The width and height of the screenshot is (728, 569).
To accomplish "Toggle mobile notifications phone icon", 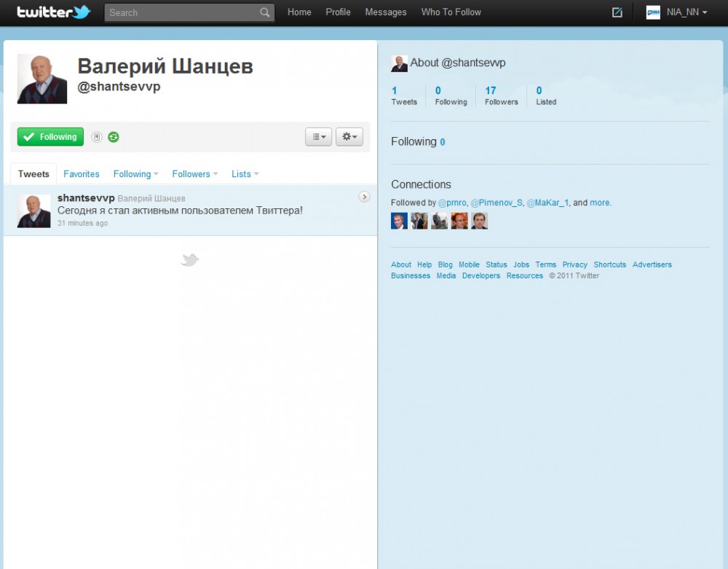I will (97, 137).
